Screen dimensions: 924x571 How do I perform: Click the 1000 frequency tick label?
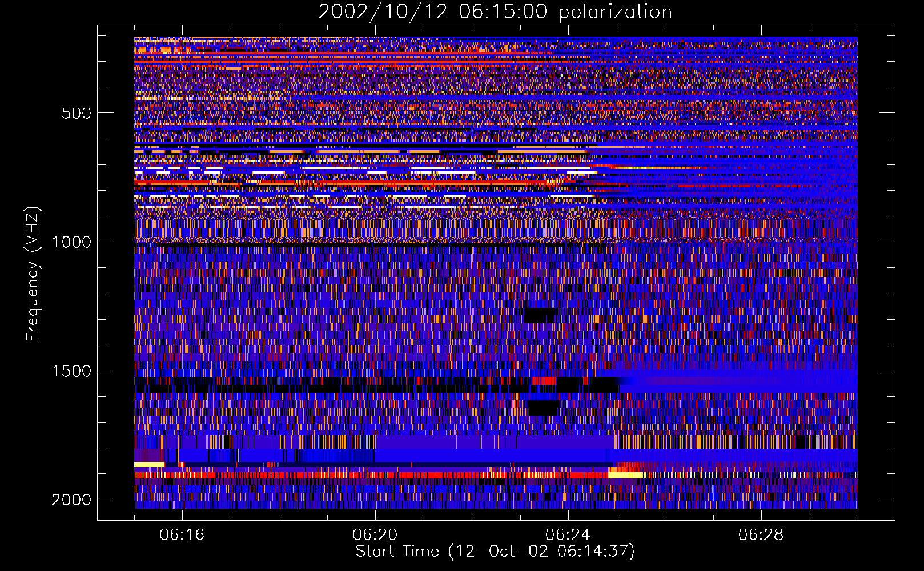[71, 242]
